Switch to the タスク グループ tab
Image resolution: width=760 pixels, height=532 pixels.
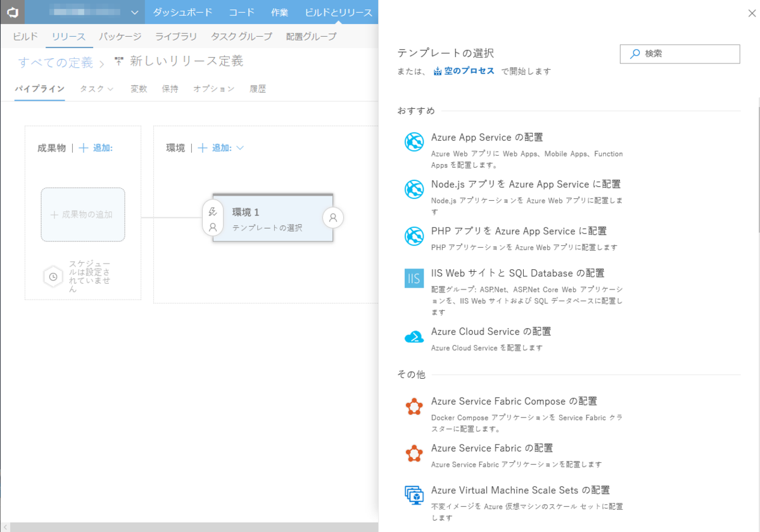pos(241,37)
